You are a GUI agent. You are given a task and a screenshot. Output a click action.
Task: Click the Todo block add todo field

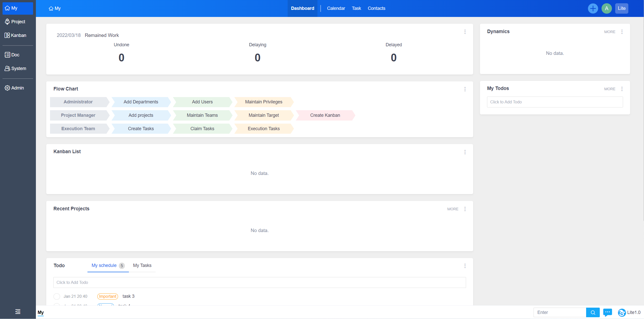click(260, 282)
